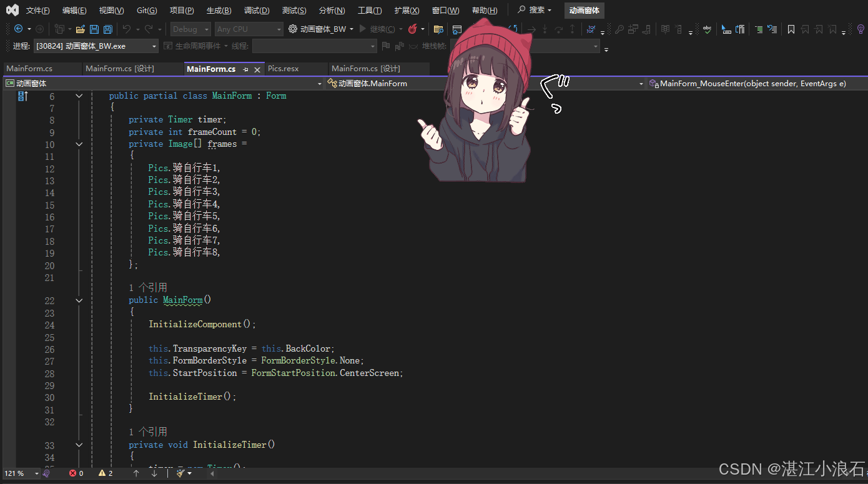
Task: Toggle the bookmark icon in the toolbar
Action: click(x=791, y=29)
